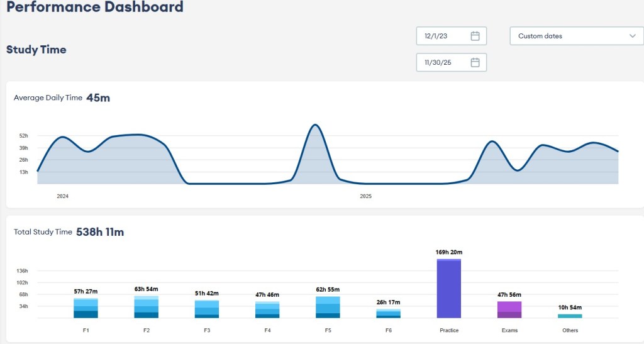Viewport: 644px width, 344px height.
Task: Click the F2 stacked bar
Action: coord(146,307)
